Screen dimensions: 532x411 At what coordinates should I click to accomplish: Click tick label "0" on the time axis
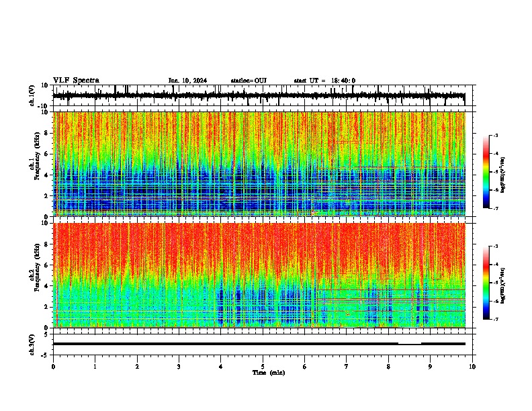(x=53, y=367)
